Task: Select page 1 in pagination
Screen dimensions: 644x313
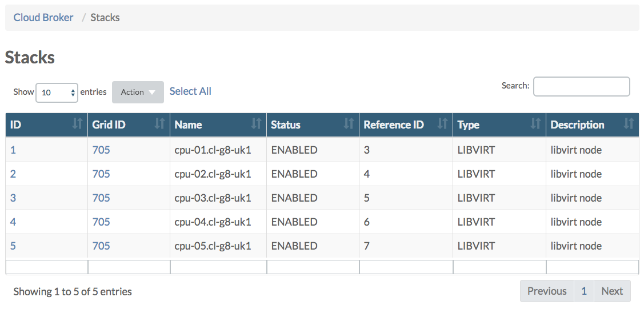Action: pos(584,291)
